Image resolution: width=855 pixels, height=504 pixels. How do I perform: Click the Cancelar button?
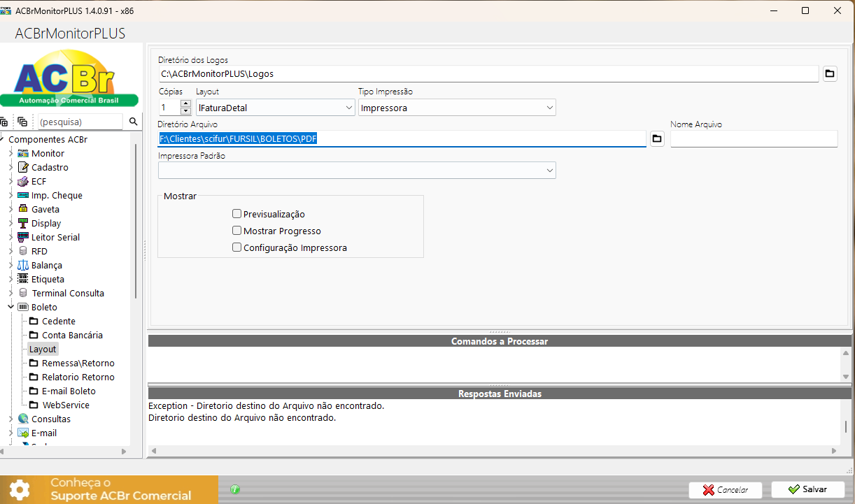coord(725,489)
